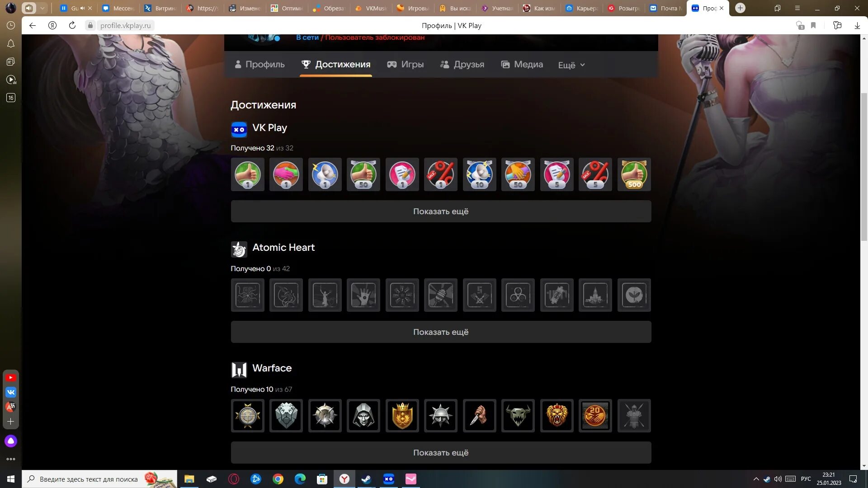The width and height of the screenshot is (868, 488).
Task: Click the Windows taskbar search box
Action: coord(99,479)
